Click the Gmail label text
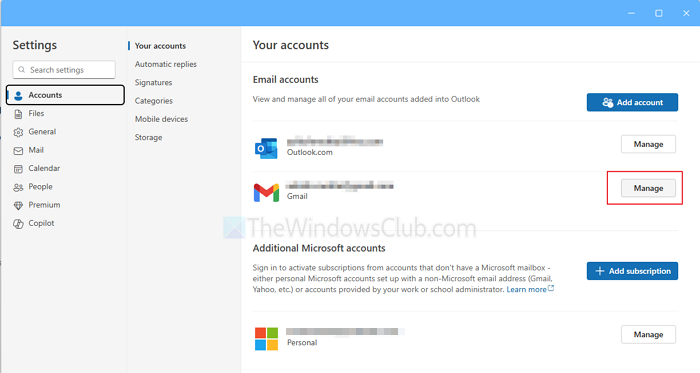This screenshot has height=373, width=700. tap(297, 196)
